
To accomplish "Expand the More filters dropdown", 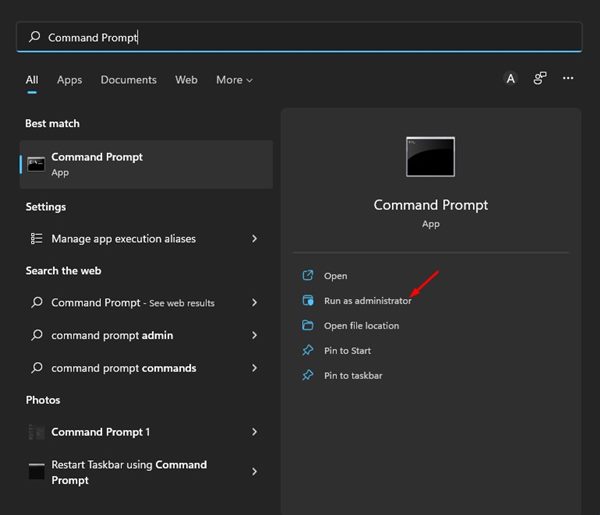I will (x=234, y=80).
